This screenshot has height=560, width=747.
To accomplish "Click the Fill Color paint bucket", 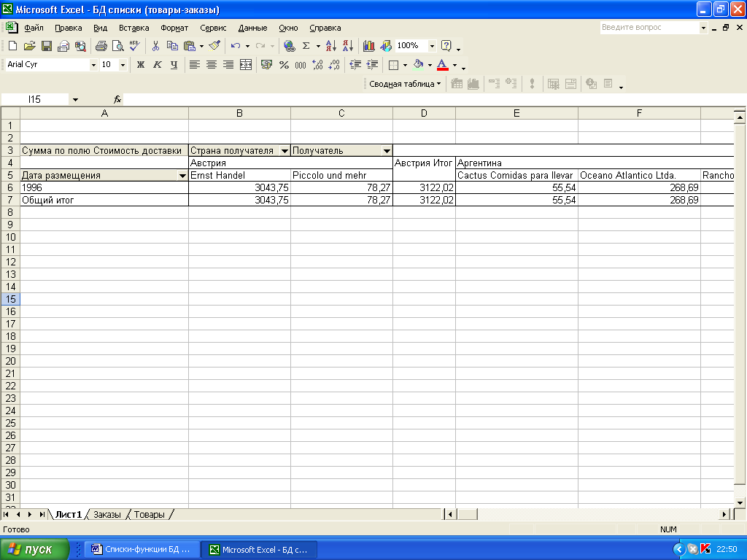I will [x=418, y=65].
